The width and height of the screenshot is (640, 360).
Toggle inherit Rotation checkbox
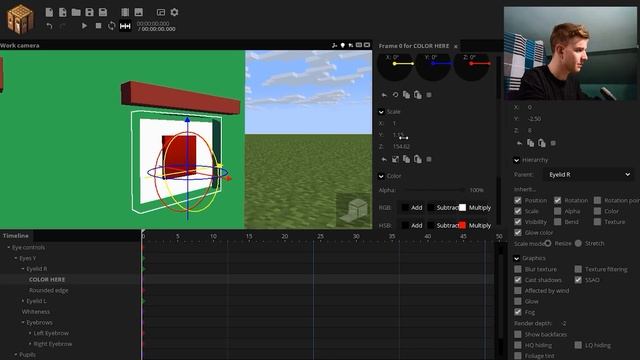[x=558, y=200]
